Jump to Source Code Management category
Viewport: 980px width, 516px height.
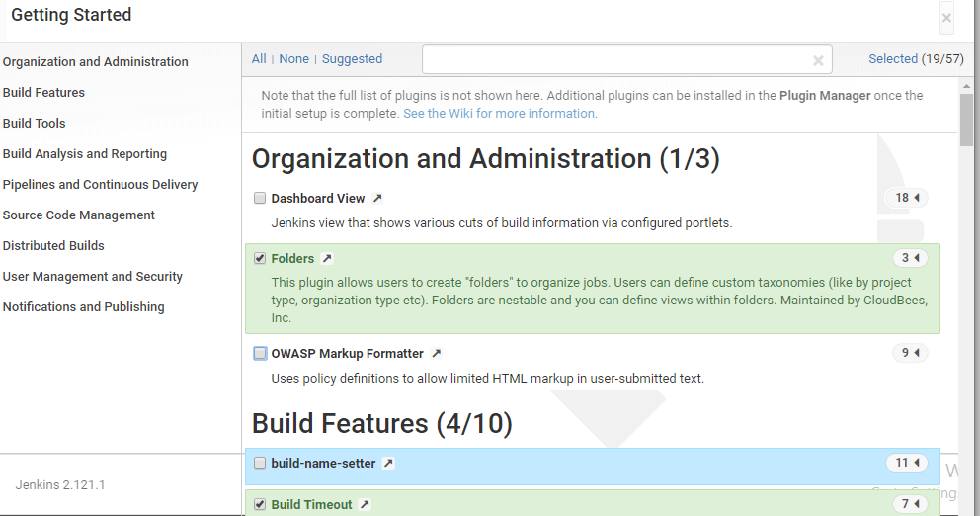point(79,215)
